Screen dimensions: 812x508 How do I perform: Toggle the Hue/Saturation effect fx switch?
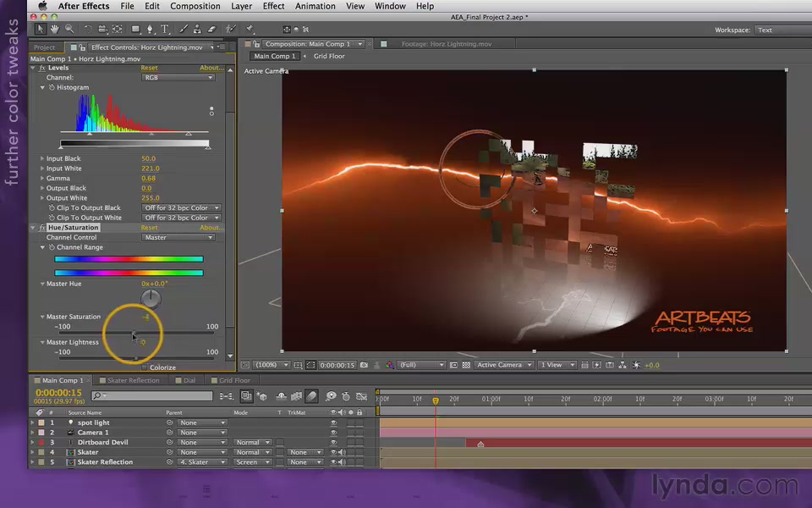[42, 228]
